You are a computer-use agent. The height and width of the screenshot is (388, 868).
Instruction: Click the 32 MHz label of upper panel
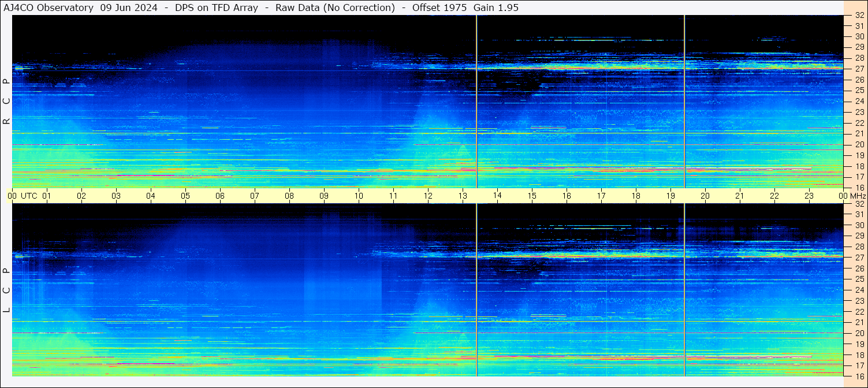pyautogui.click(x=859, y=16)
